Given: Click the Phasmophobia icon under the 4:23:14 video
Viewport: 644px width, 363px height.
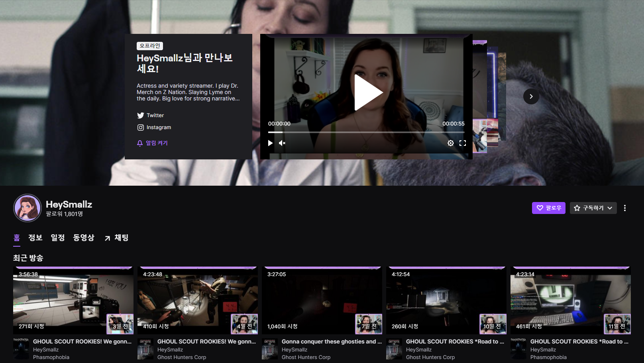Looking at the screenshot, I should click(518, 349).
